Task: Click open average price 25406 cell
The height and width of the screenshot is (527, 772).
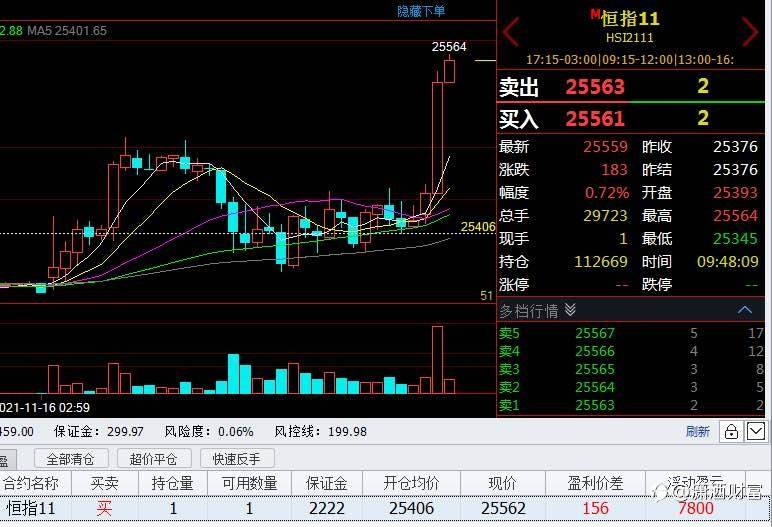Action: click(x=411, y=508)
